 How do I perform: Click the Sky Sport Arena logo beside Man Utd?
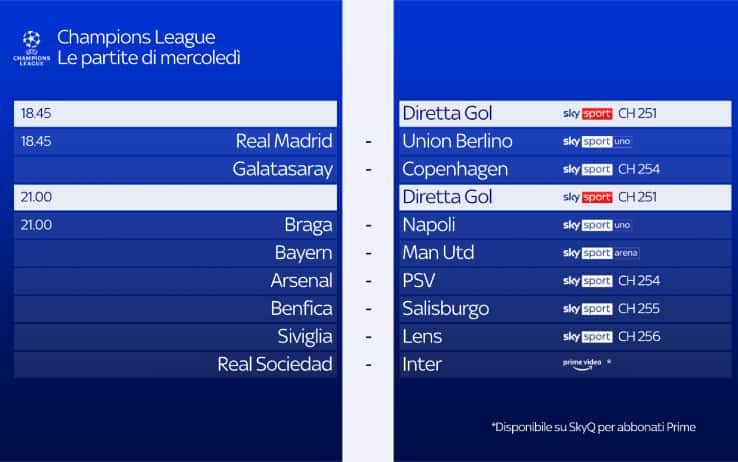[601, 254]
